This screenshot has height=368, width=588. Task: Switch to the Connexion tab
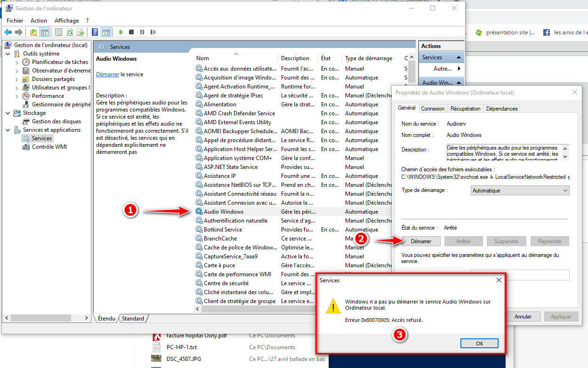tap(433, 109)
